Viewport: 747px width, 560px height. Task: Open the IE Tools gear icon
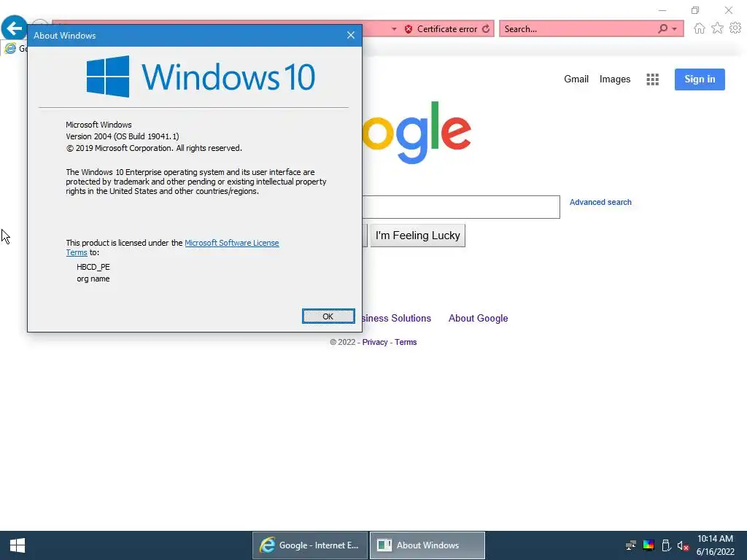(735, 28)
